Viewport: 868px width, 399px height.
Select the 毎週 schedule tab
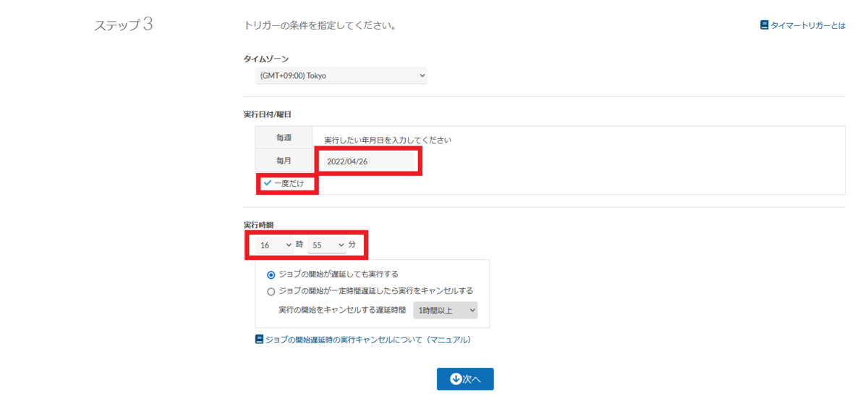[x=284, y=138]
